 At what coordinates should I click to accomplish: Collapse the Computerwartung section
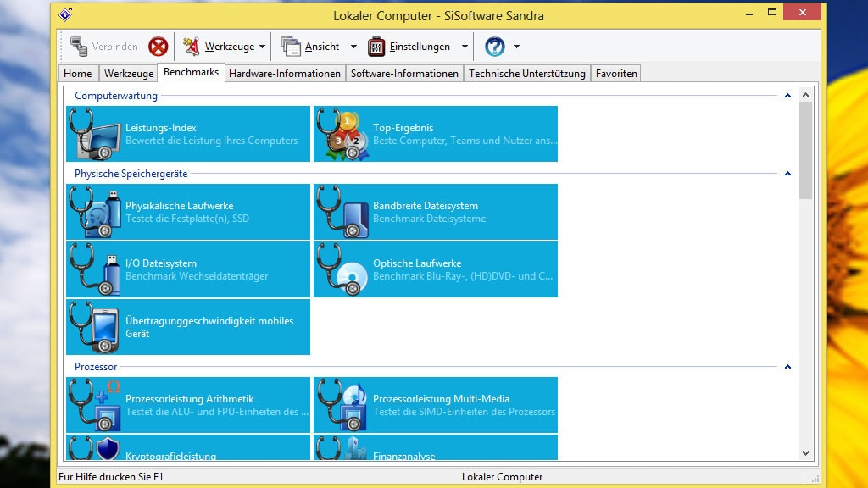pyautogui.click(x=787, y=96)
